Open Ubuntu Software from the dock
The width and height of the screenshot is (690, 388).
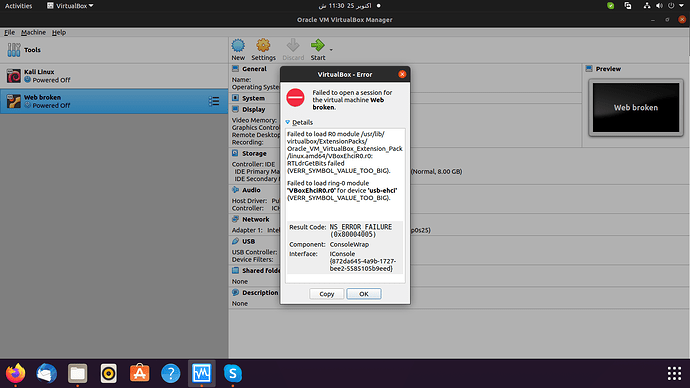[139, 373]
